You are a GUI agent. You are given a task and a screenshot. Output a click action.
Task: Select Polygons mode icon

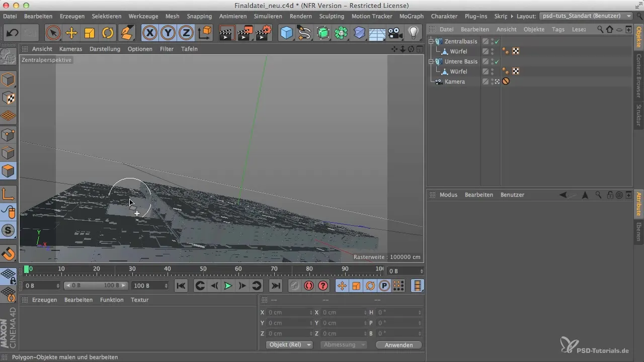(8, 171)
